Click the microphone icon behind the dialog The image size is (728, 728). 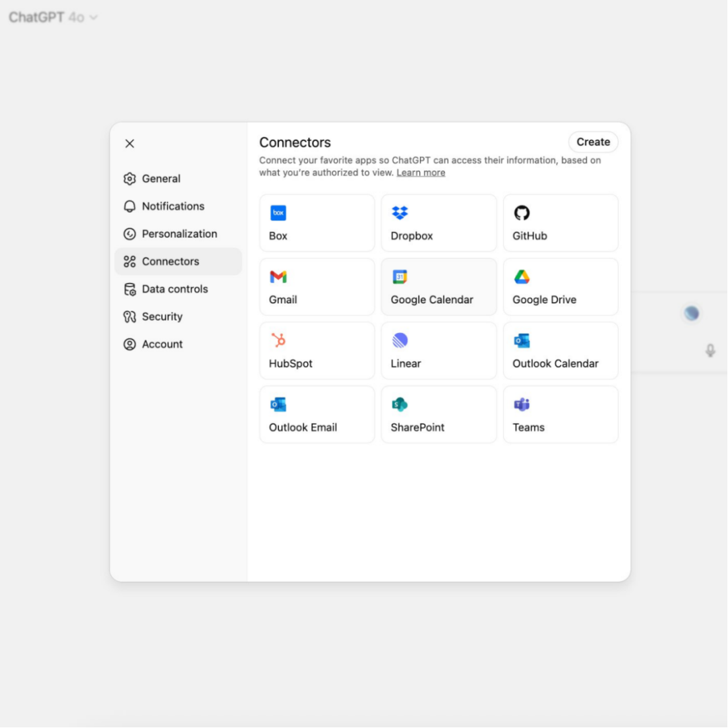click(x=710, y=350)
